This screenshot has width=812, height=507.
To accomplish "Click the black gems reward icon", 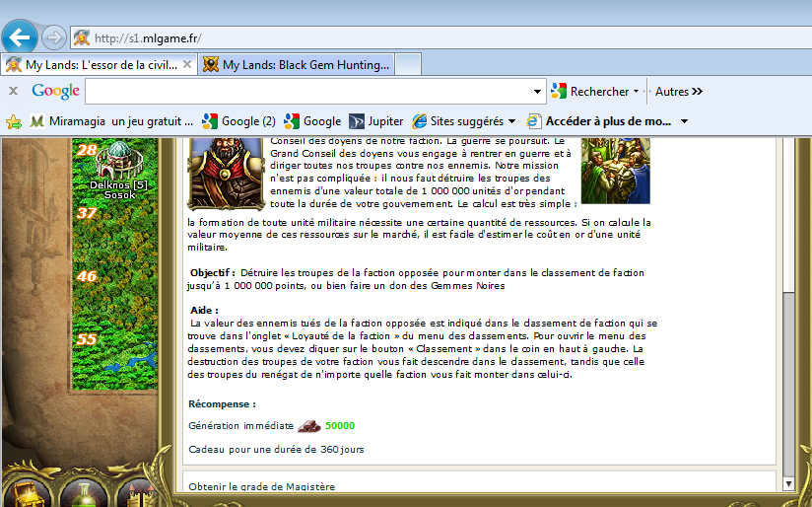I will coord(309,426).
